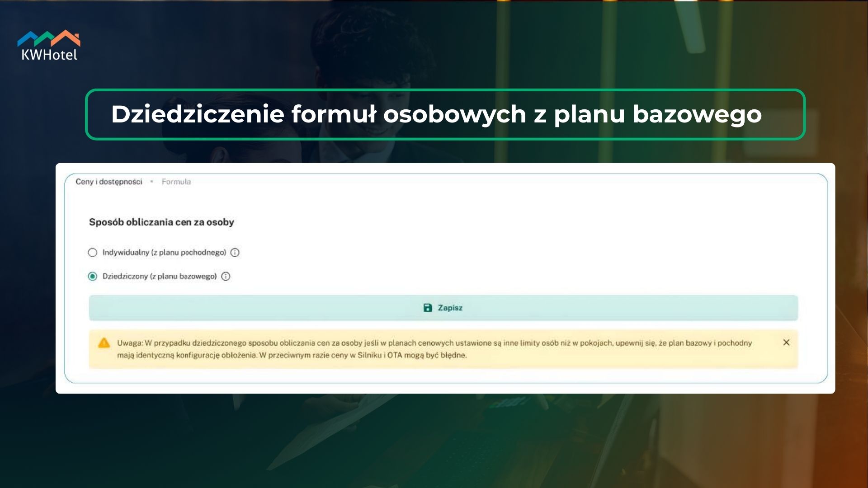Select the Indywidualny radio button
This screenshot has width=868, height=488.
93,253
